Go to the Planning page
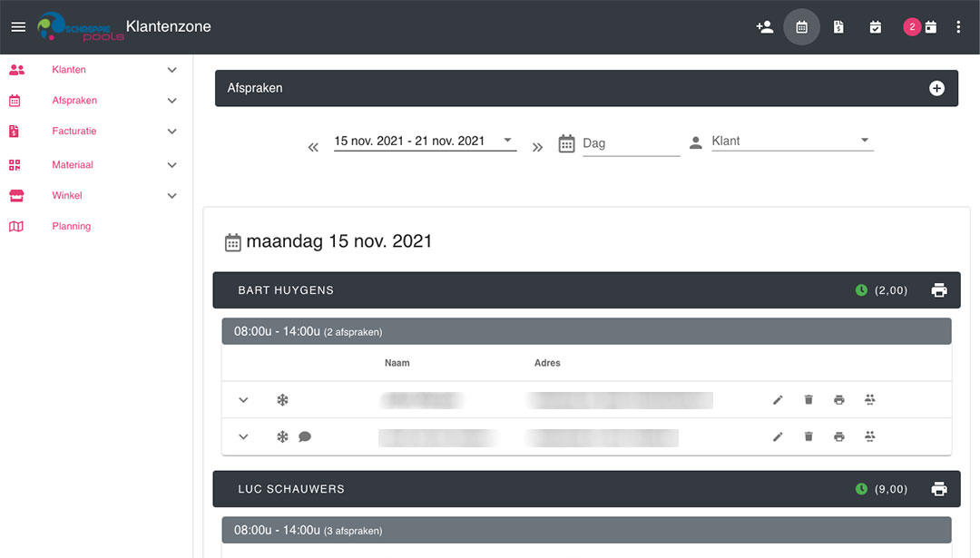The height and width of the screenshot is (558, 980). tap(72, 226)
